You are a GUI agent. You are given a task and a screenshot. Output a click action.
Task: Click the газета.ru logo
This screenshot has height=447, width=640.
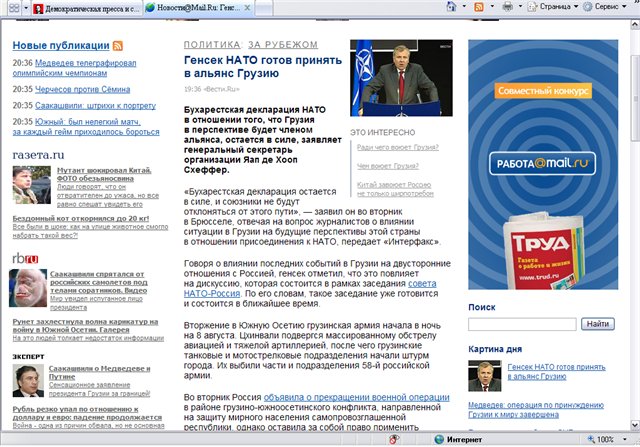coord(38,155)
